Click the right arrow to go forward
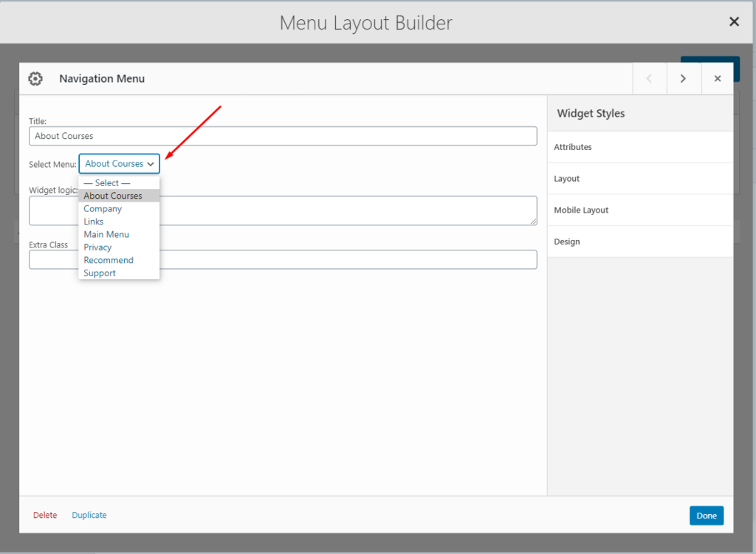This screenshot has width=756, height=554. [x=683, y=78]
